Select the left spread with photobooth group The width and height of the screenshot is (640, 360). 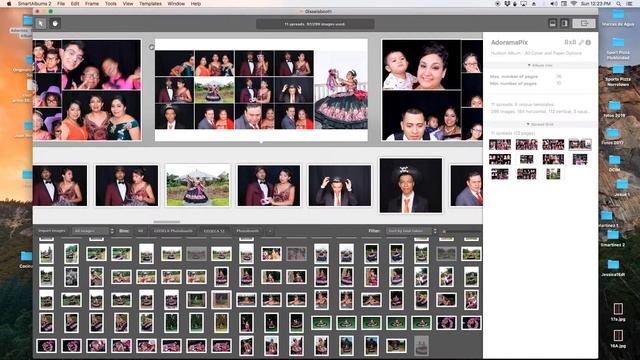pos(87,90)
